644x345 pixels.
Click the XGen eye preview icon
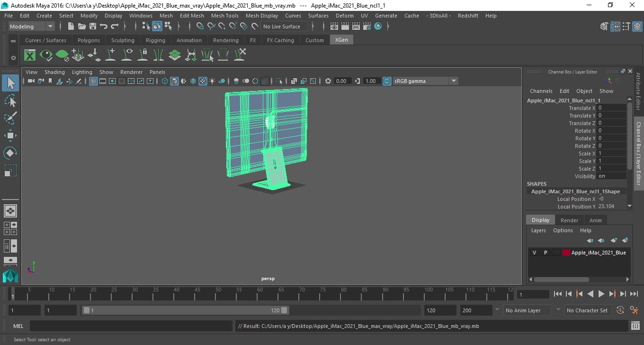pos(46,55)
